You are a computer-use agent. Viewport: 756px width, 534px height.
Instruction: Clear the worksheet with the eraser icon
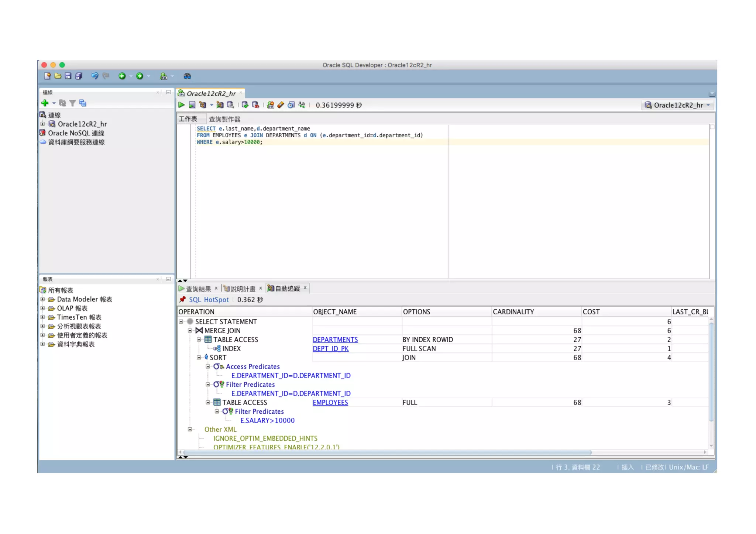(281, 105)
